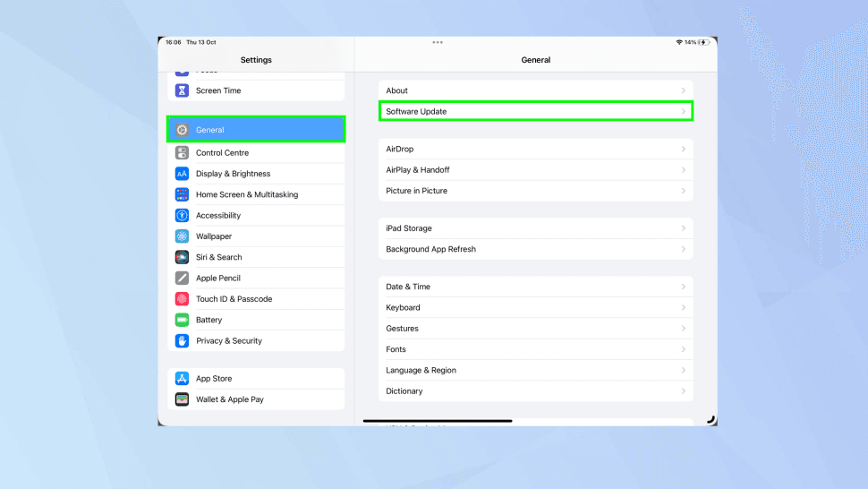Screen dimensions: 868x489
Task: Tap the Settings sidebar title
Action: 256,60
